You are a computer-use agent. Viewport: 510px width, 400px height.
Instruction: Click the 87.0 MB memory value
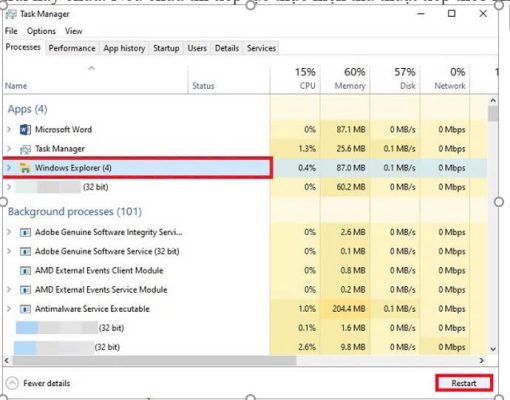point(351,168)
